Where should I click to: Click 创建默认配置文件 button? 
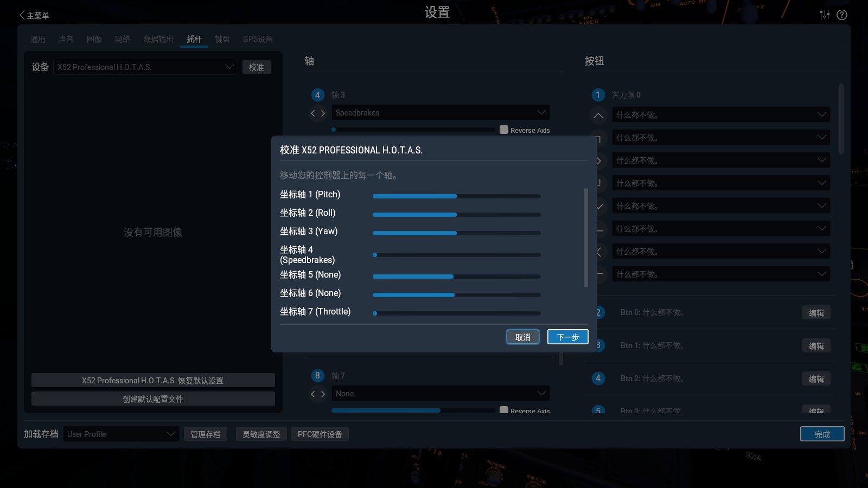(153, 399)
